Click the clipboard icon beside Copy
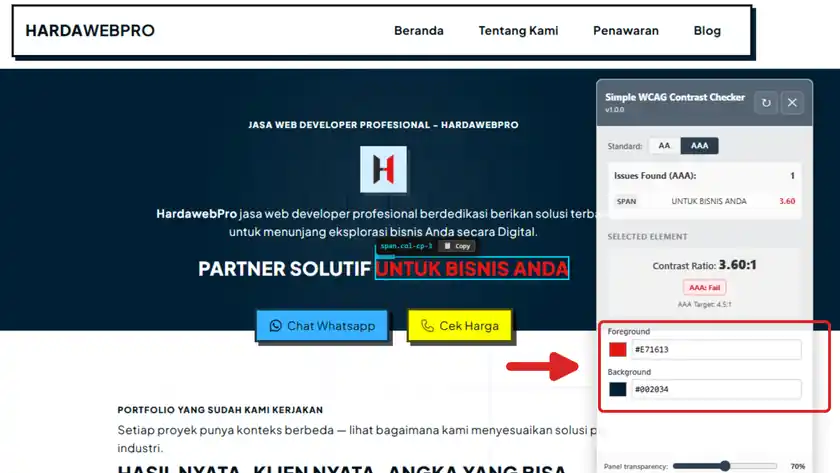Image resolution: width=840 pixels, height=473 pixels. 447,246
